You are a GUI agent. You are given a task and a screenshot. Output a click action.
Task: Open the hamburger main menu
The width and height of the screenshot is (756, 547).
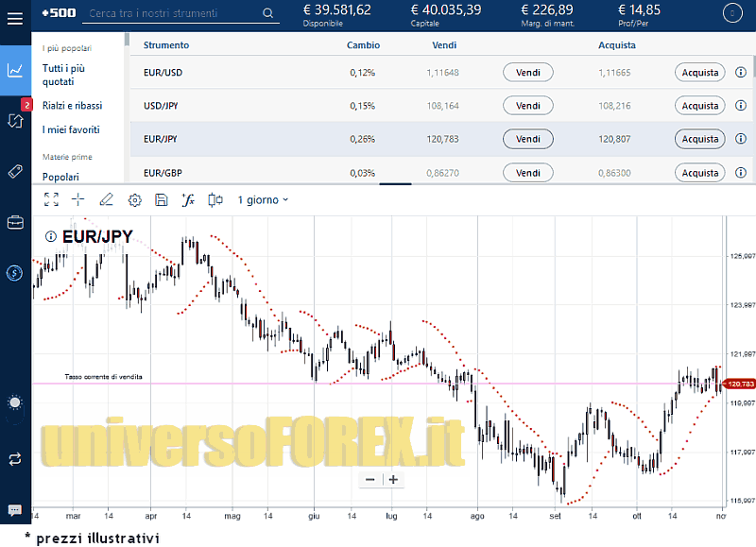tap(15, 19)
